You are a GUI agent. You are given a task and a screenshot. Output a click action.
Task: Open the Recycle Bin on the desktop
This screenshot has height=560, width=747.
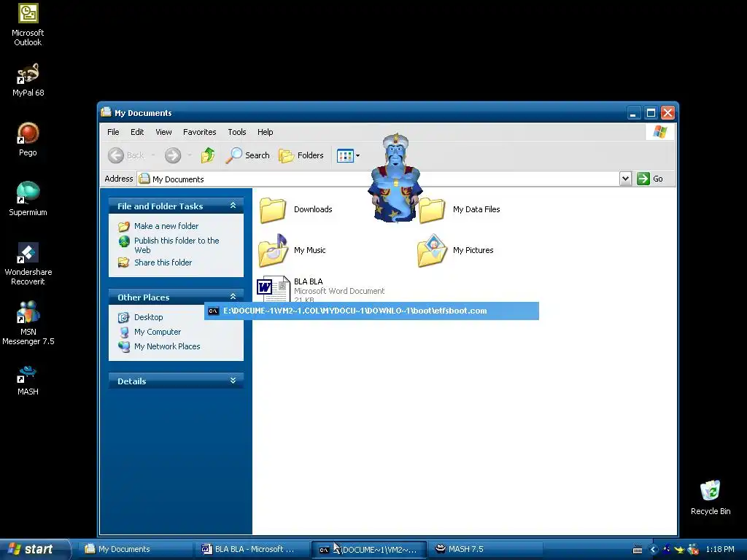tap(711, 497)
